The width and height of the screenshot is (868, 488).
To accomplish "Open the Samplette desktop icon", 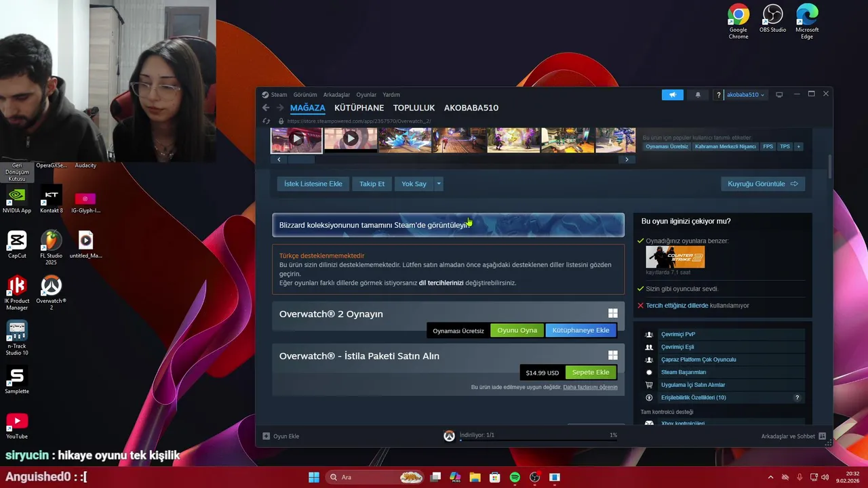I will click(x=17, y=380).
